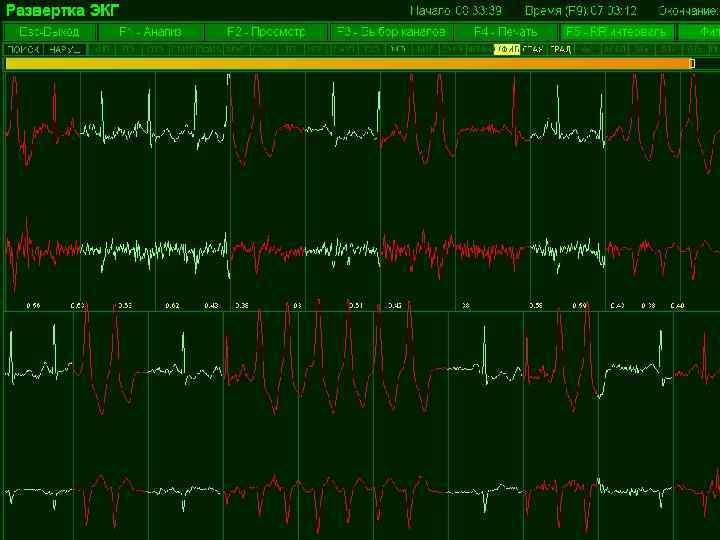Click the Esc - Выход button
This screenshot has width=720, height=540.
[50, 32]
